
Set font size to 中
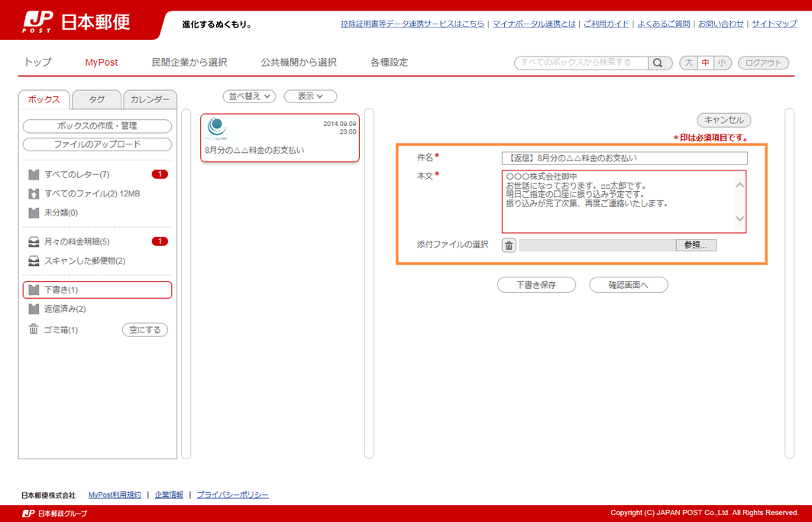(705, 63)
